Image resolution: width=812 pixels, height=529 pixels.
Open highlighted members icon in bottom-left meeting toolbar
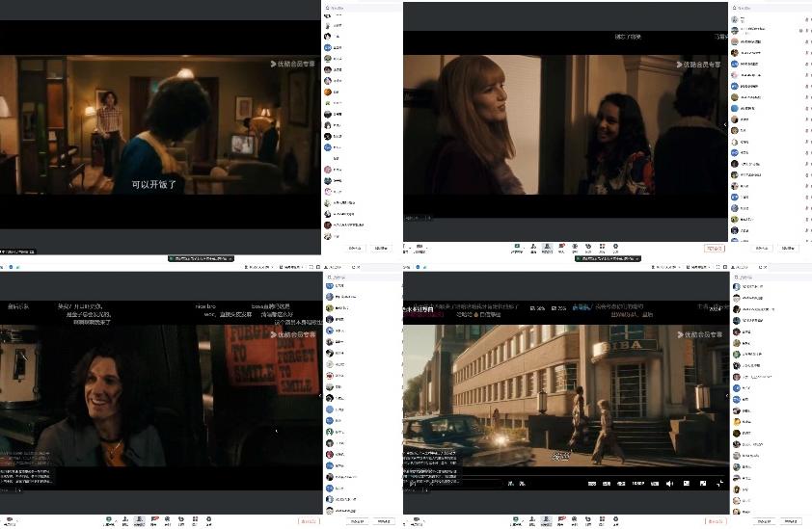point(140,521)
